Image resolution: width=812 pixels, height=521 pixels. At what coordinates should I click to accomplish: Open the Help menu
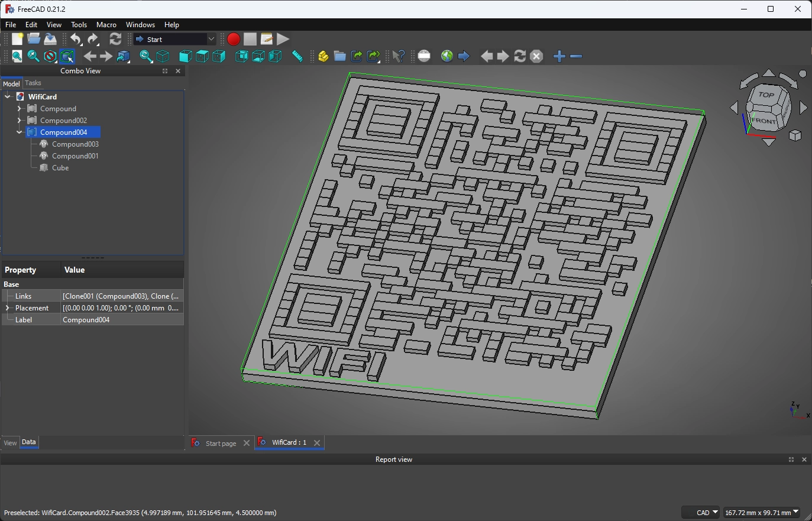tap(172, 25)
